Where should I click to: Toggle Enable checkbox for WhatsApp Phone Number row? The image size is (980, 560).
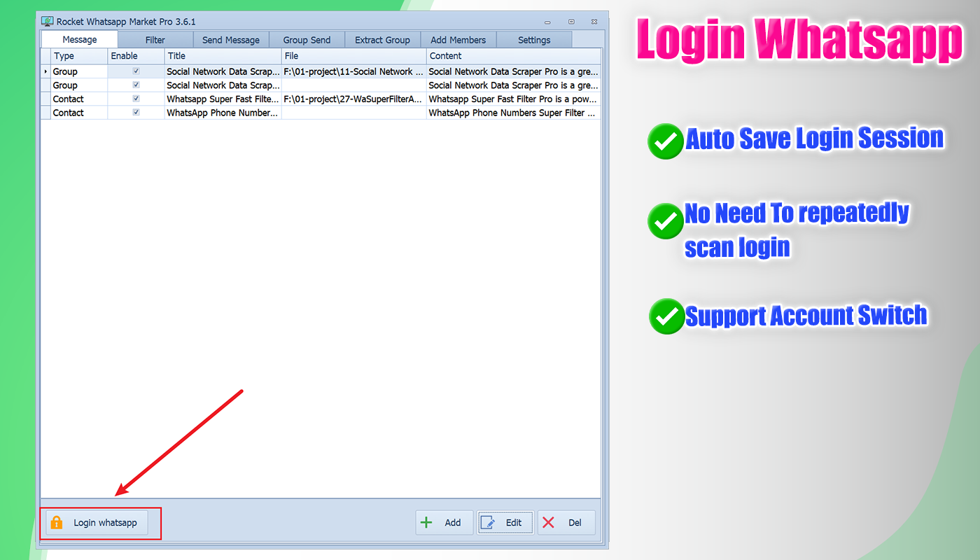tap(136, 112)
